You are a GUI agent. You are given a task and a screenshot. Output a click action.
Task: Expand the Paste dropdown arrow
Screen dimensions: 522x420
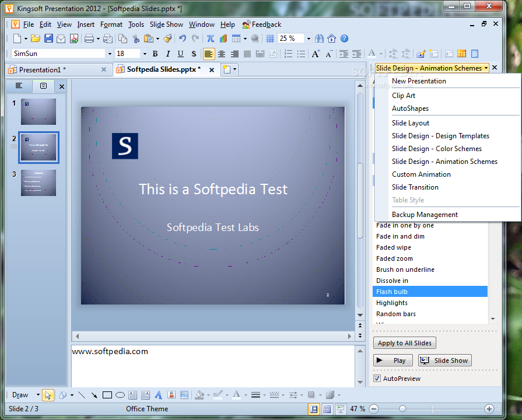pyautogui.click(x=157, y=38)
